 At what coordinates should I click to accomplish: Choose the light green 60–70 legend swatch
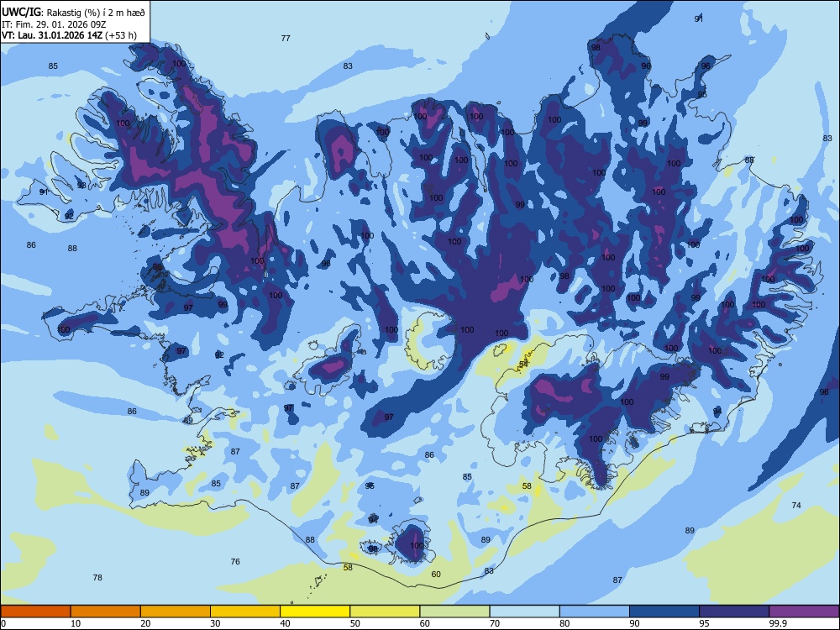(x=454, y=612)
